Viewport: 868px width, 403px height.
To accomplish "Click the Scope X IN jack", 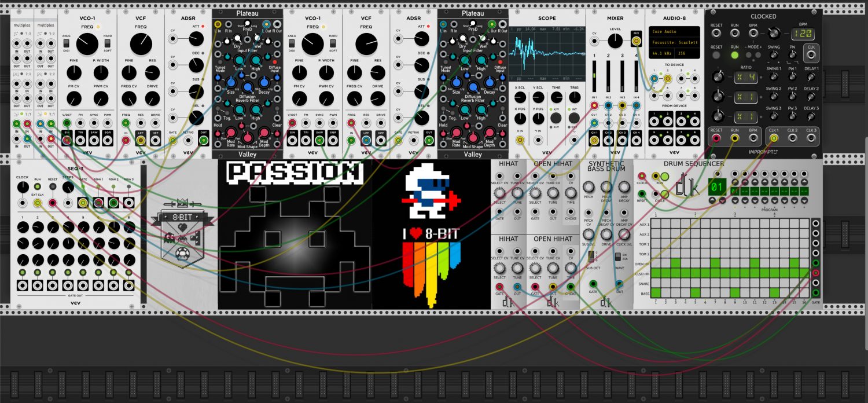I will [520, 140].
